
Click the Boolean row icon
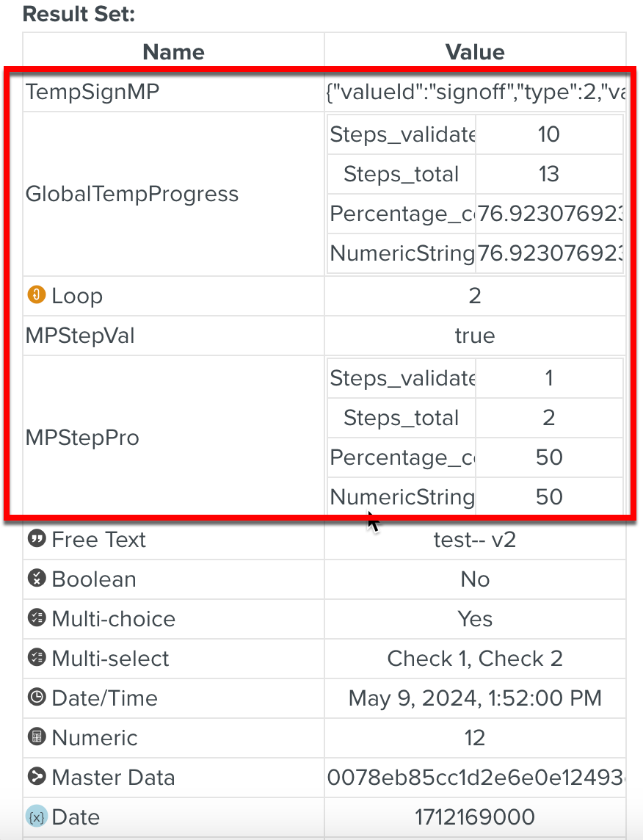tap(36, 579)
